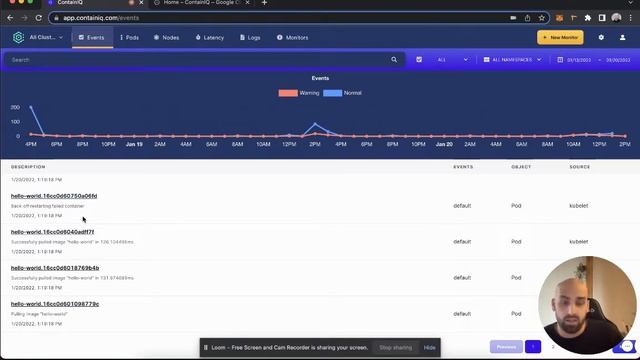Screen dimensions: 640x360
Task: Click default in the 1098779c row
Action: (x=462, y=314)
